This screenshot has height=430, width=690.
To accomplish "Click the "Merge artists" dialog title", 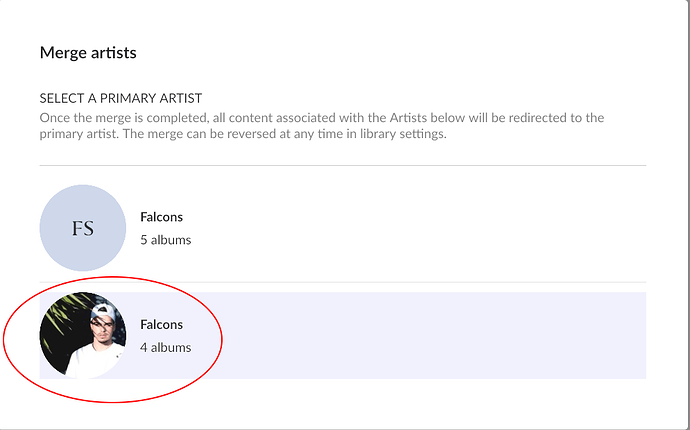I will (x=88, y=52).
